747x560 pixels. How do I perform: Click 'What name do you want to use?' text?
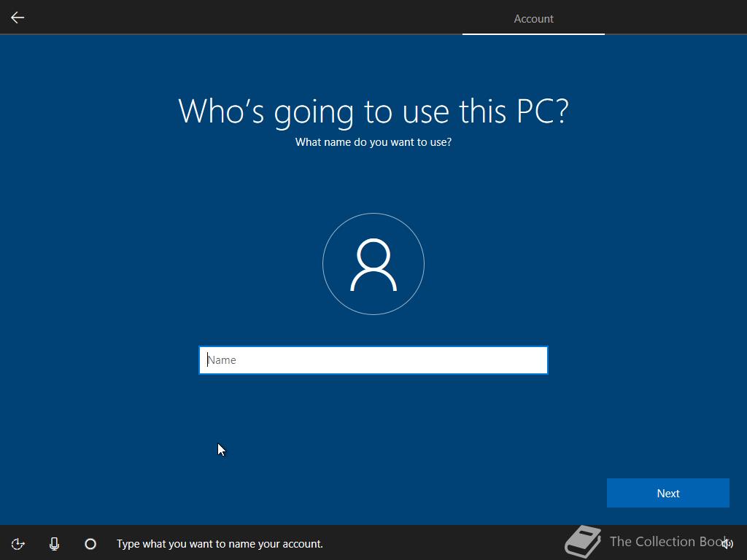[373, 142]
